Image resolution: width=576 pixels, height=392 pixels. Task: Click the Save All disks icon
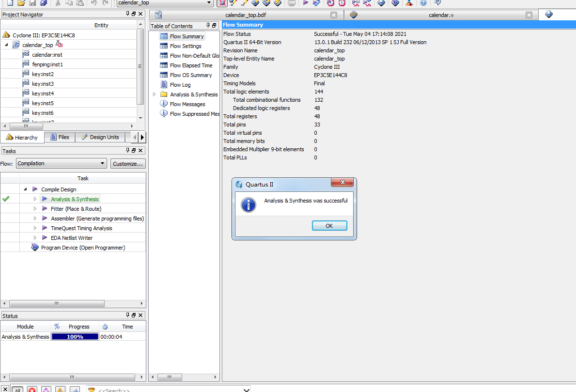click(x=44, y=3)
